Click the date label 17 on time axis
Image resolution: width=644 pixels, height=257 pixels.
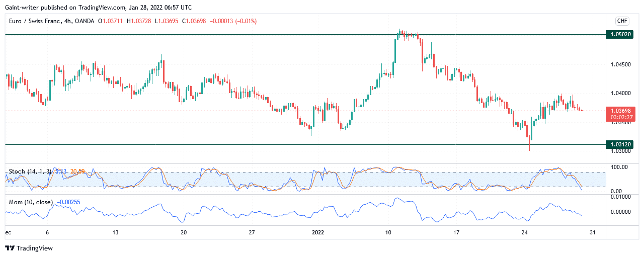point(456,232)
